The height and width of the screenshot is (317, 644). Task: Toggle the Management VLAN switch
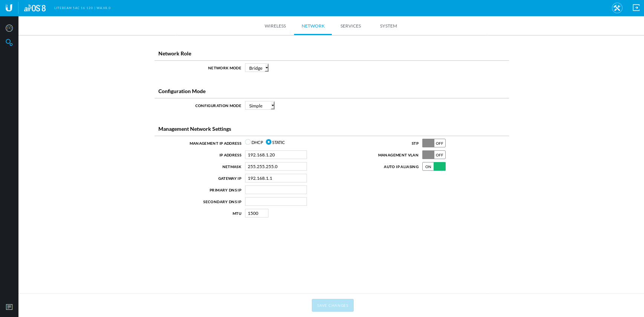pyautogui.click(x=434, y=155)
